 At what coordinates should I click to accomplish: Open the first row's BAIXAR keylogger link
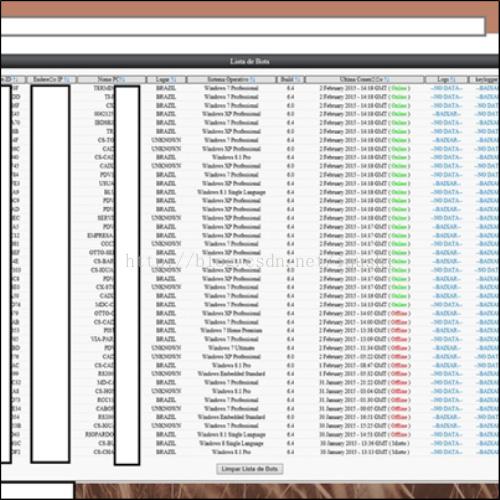pyautogui.click(x=488, y=88)
